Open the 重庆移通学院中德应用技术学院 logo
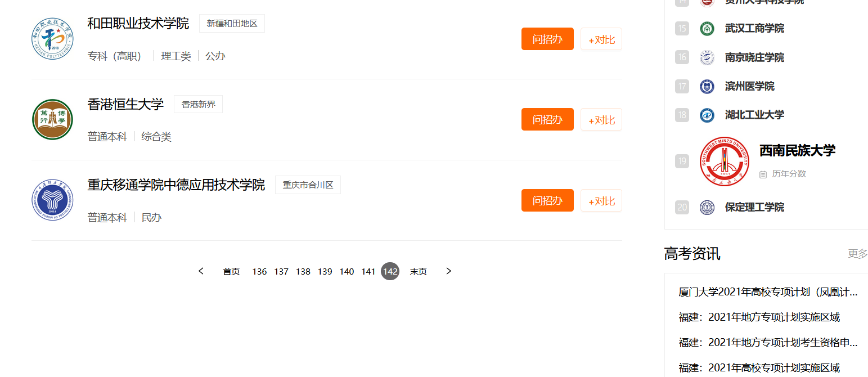 tap(52, 200)
